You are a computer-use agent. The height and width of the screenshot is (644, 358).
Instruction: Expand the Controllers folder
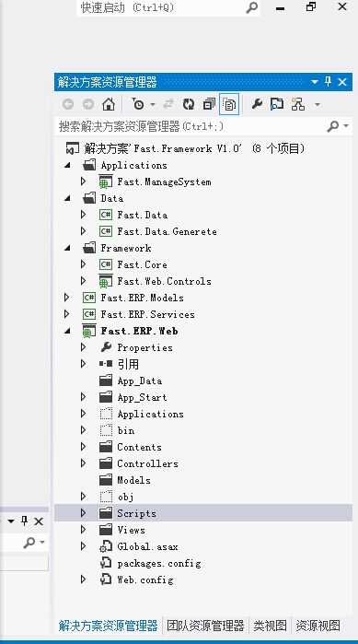pos(83,463)
